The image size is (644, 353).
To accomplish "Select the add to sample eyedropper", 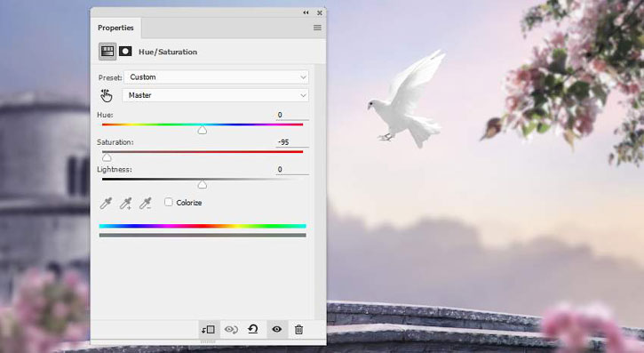I will pos(125,203).
